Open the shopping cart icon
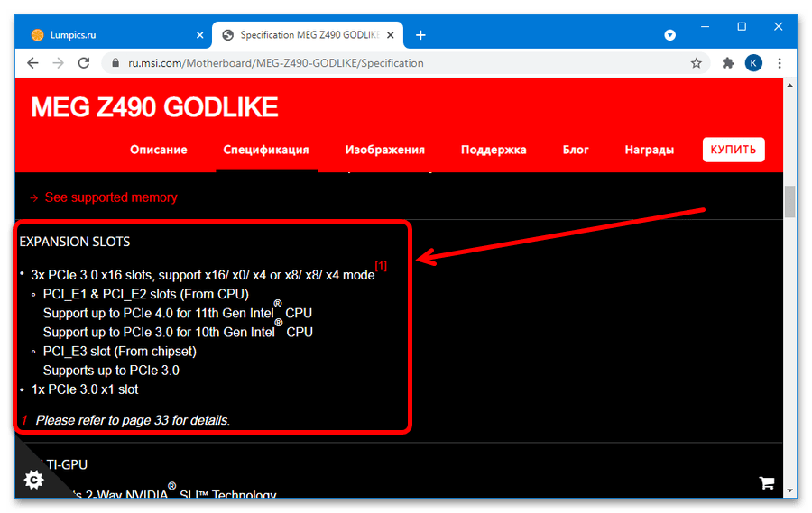The width and height of the screenshot is (812, 513). [x=767, y=482]
